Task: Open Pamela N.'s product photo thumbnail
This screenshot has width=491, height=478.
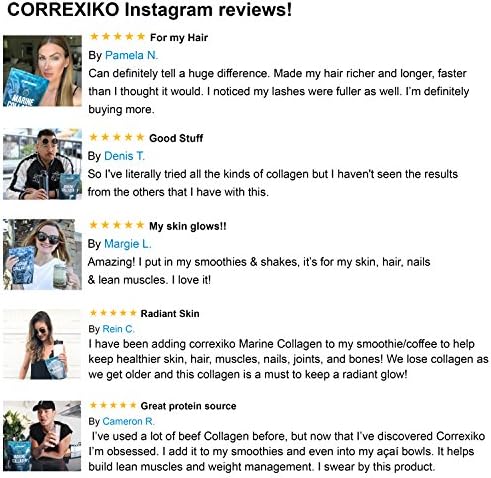Action: 42,71
